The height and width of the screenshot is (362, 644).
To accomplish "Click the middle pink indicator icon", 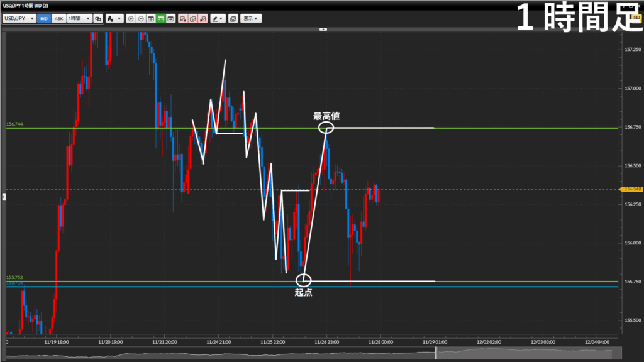I will (x=193, y=19).
